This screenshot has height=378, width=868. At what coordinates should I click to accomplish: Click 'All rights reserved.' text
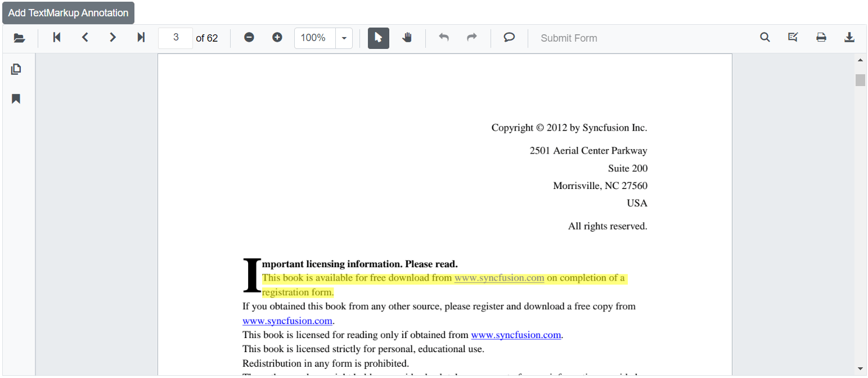[x=608, y=226]
